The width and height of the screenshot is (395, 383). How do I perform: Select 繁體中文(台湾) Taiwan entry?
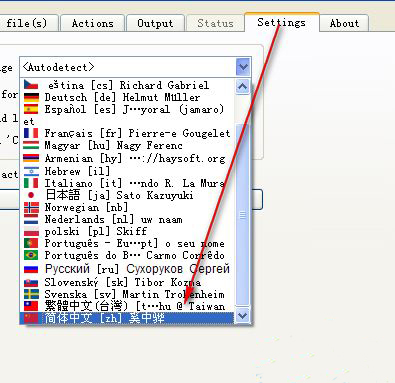128,306
